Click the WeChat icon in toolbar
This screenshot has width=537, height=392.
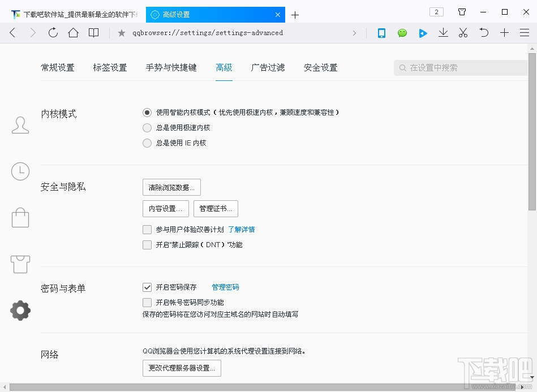[402, 33]
